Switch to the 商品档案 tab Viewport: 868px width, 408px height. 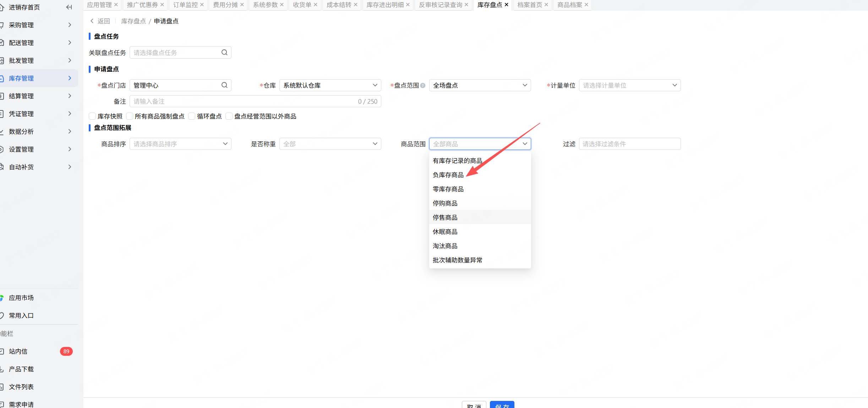pyautogui.click(x=569, y=5)
